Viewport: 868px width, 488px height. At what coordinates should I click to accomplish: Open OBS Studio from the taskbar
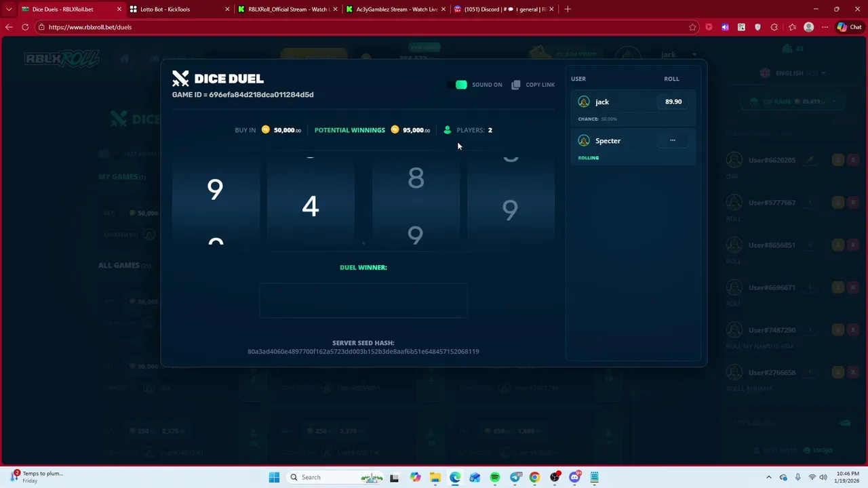click(555, 477)
